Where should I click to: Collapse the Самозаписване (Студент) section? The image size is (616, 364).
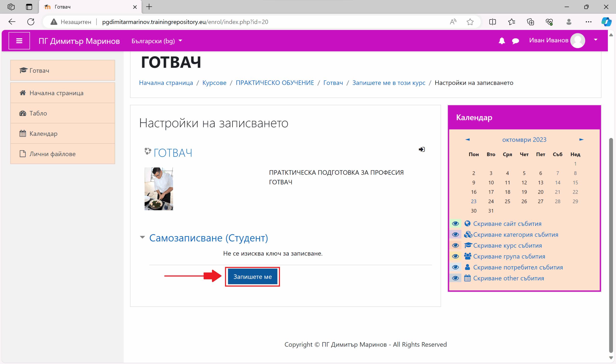(142, 237)
